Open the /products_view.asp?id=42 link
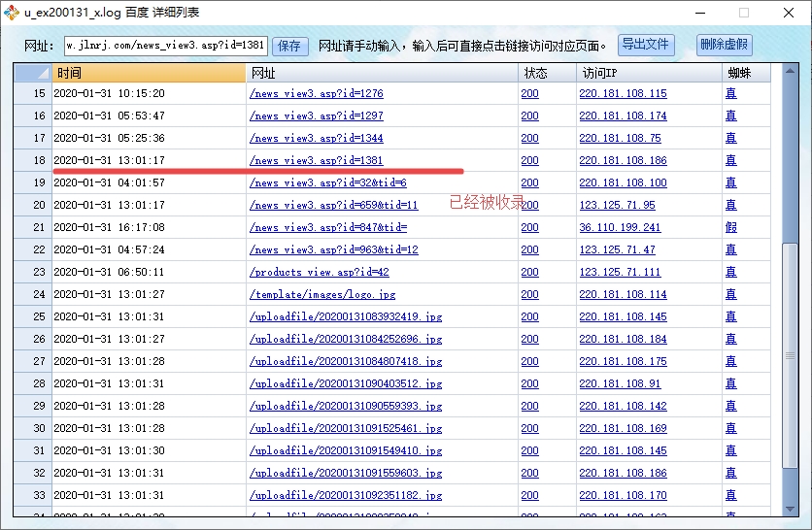812x530 pixels. pos(319,272)
